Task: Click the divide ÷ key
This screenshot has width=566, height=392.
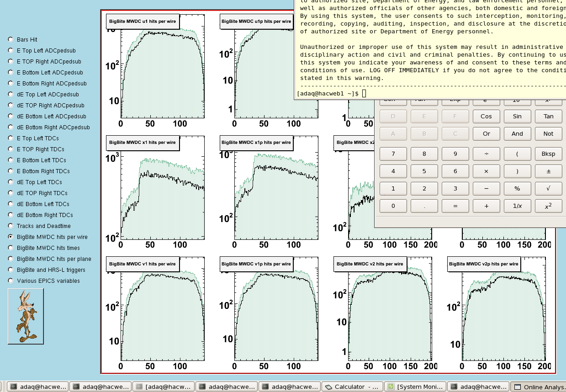Action: [486, 154]
